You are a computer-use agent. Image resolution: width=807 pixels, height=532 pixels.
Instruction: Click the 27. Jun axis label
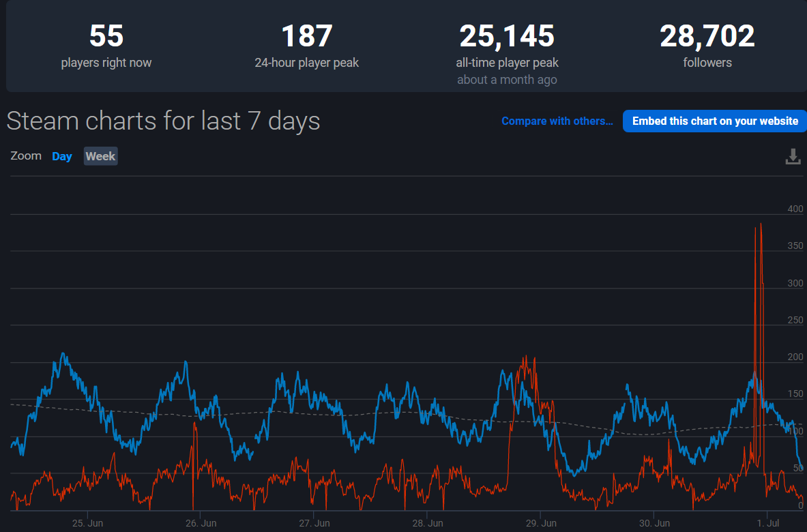(314, 523)
